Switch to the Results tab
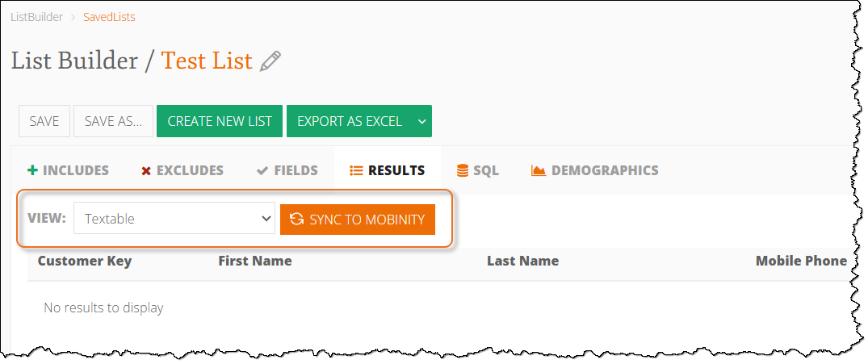The image size is (868, 364). point(388,170)
